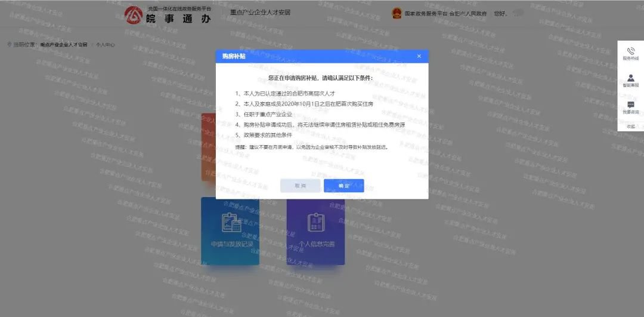Click the 购房补贴 dialog title
The height and width of the screenshot is (317, 644).
pos(234,56)
